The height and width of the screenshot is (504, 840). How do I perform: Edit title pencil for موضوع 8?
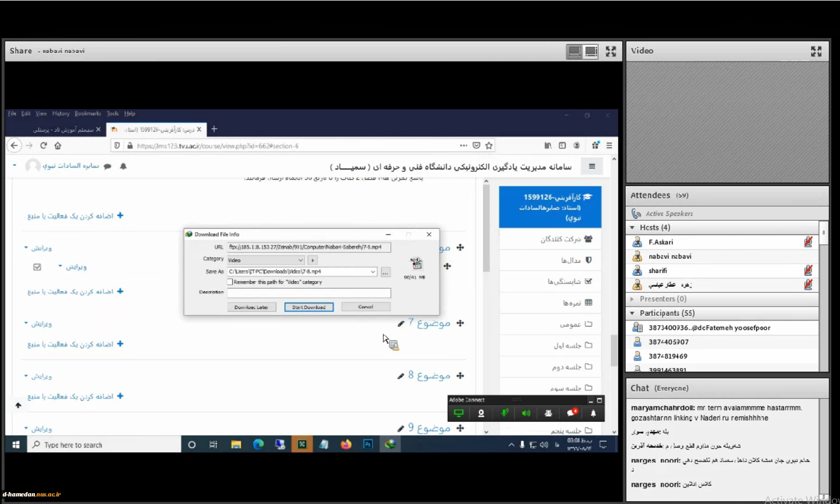point(401,376)
